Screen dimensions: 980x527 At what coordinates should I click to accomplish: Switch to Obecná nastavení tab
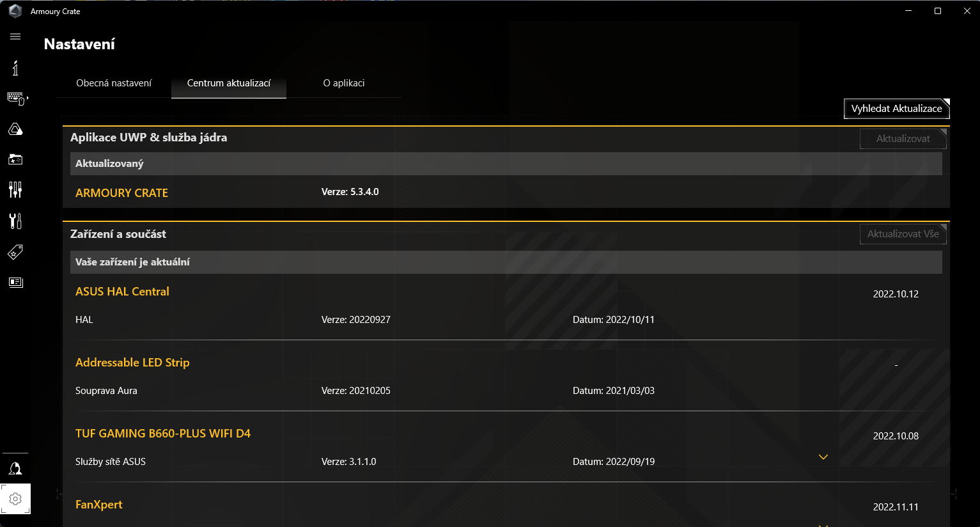pos(114,83)
